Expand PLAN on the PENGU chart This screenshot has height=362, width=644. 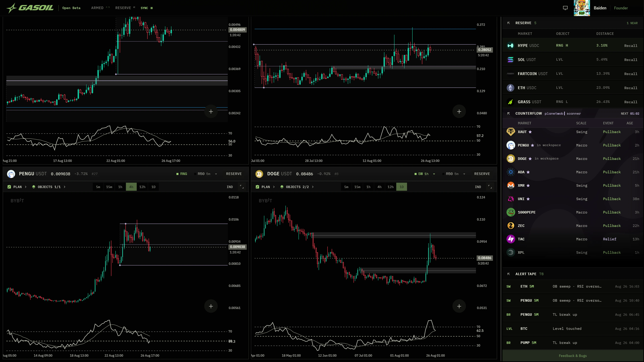17,187
